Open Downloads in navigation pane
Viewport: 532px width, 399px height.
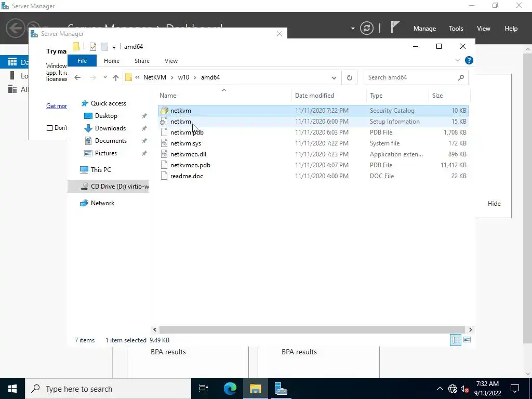pos(110,128)
